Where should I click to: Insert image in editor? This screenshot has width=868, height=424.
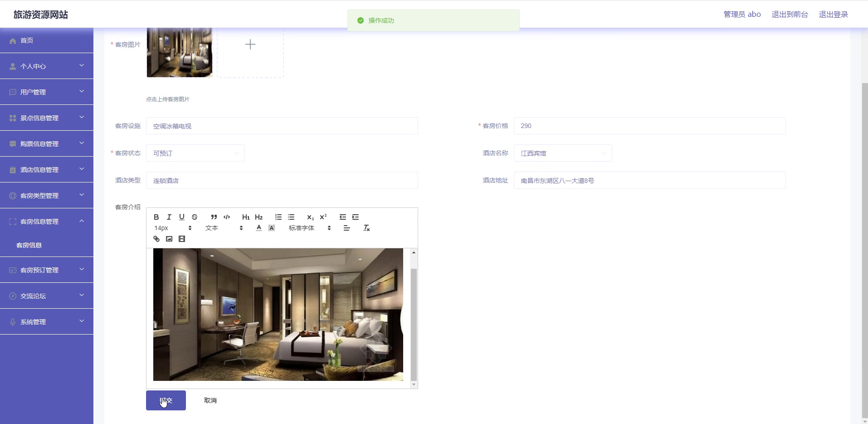[x=169, y=239]
